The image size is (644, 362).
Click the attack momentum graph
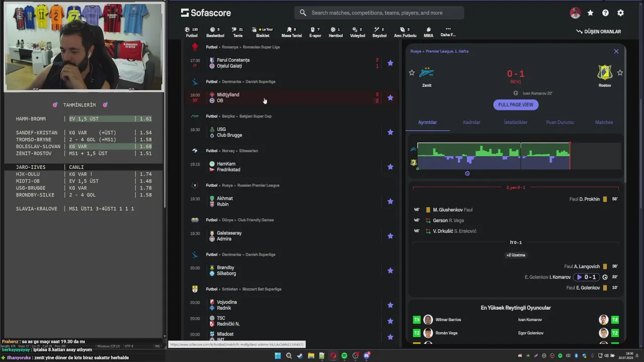coord(519,156)
